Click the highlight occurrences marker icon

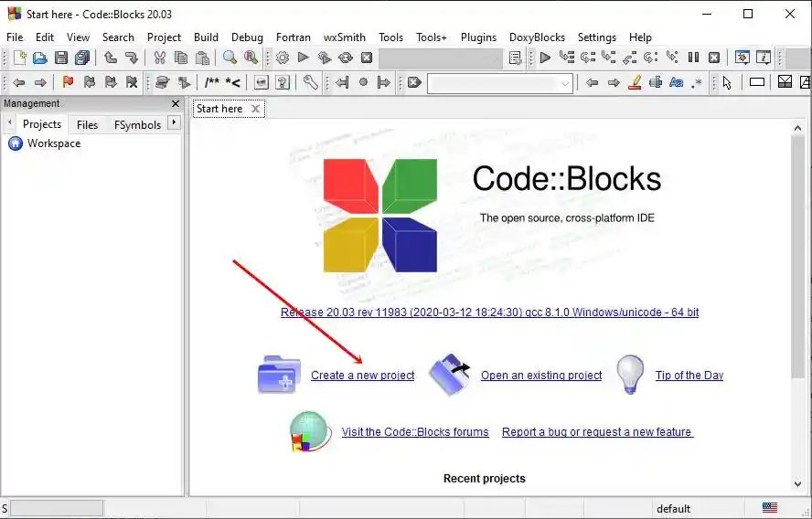tap(635, 82)
